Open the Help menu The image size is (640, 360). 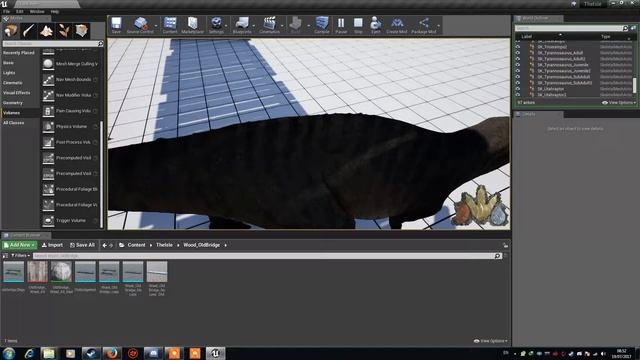pyautogui.click(x=55, y=11)
